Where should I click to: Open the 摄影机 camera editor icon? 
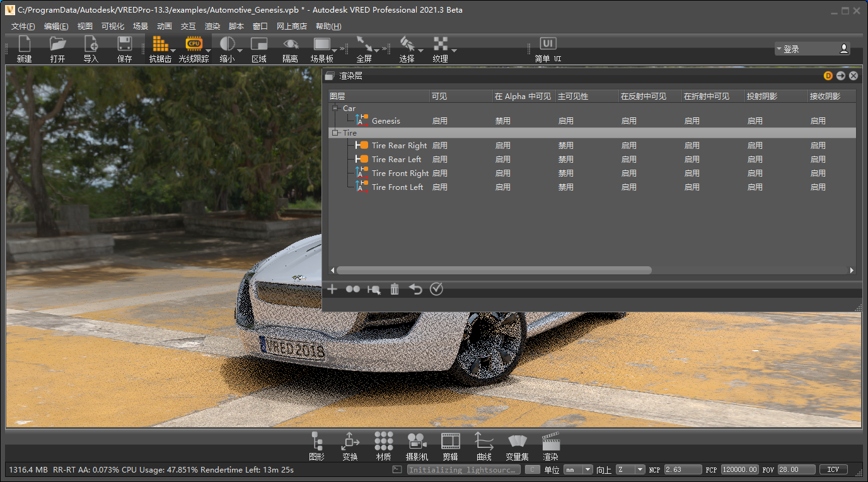point(417,445)
